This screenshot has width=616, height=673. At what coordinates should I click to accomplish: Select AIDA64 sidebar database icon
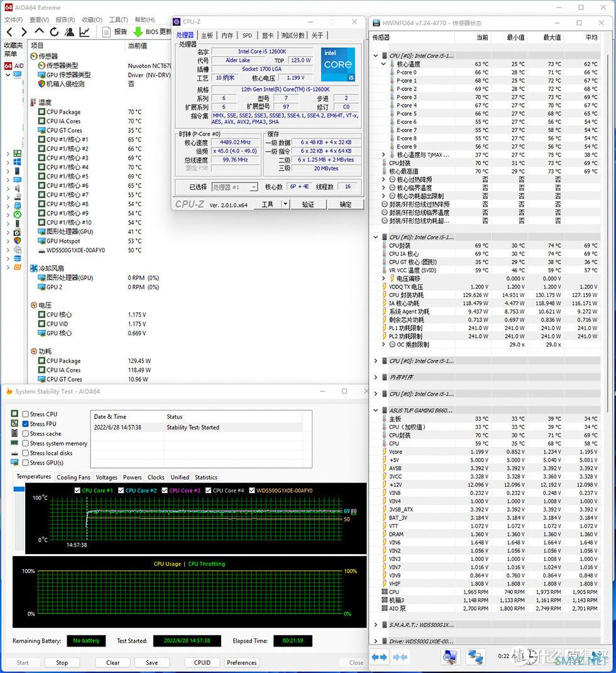point(17,259)
